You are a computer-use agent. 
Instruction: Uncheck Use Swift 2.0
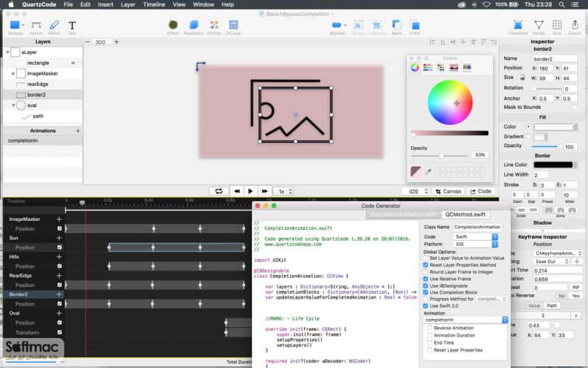pos(425,306)
